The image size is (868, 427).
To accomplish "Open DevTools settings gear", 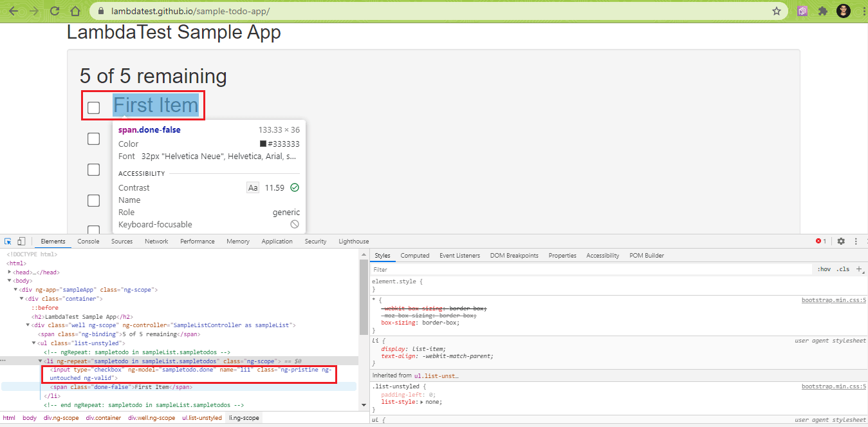I will [x=841, y=242].
